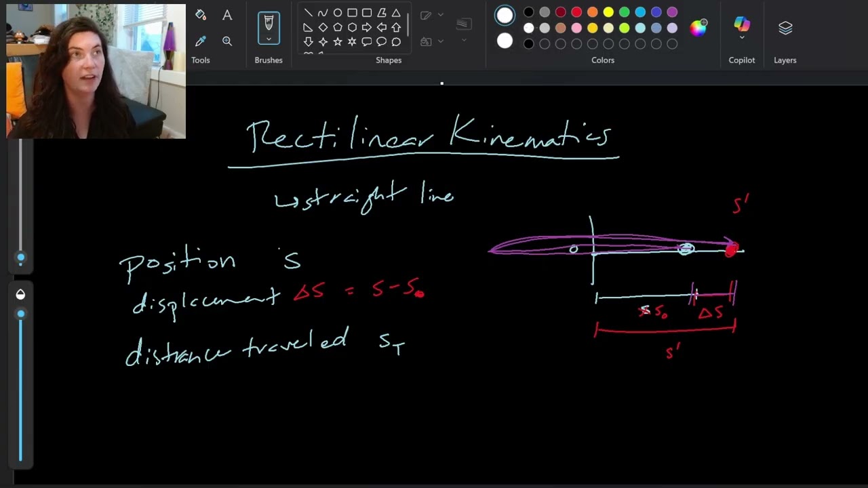The image size is (868, 488).
Task: Choose the Pentagon shape
Action: coord(337,27)
